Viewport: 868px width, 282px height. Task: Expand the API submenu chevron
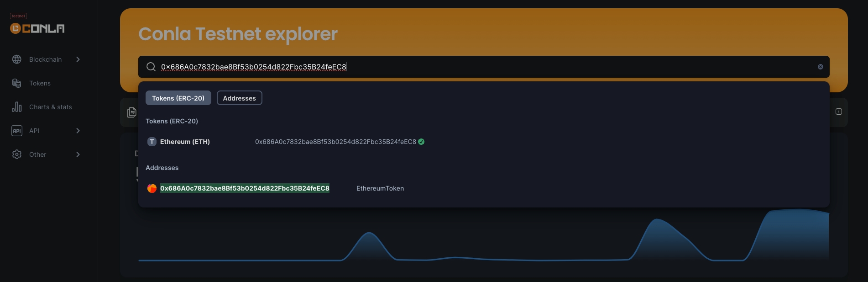pyautogui.click(x=78, y=131)
